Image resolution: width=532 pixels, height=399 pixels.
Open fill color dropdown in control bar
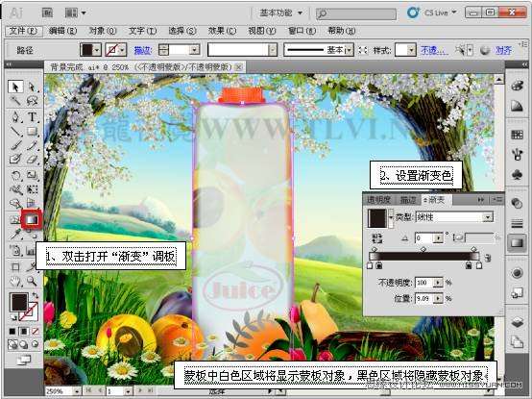pos(97,50)
